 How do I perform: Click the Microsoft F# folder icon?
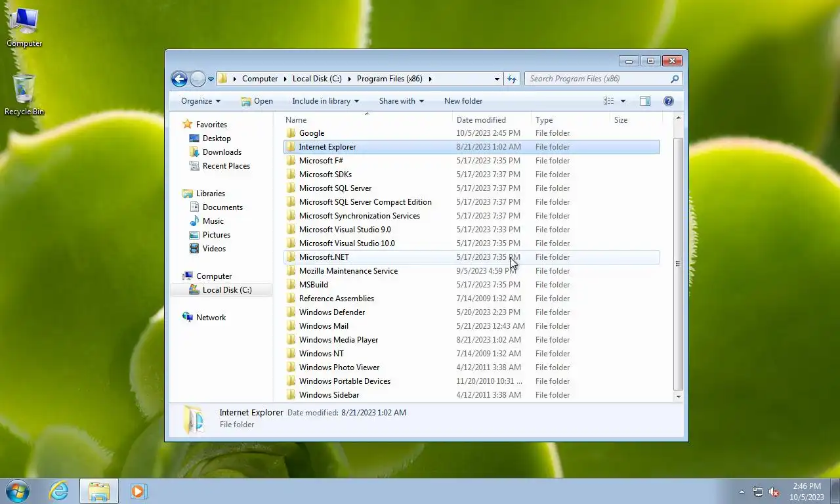click(x=291, y=161)
